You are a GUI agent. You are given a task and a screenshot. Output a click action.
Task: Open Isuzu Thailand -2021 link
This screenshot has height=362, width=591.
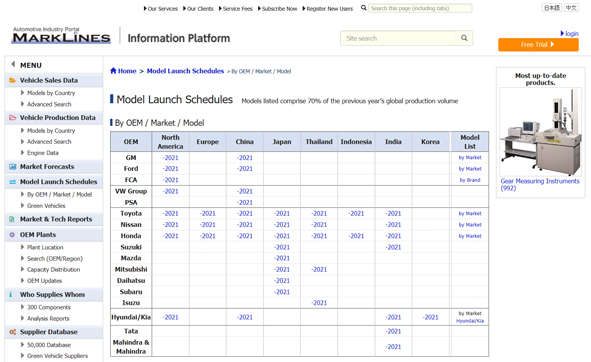point(319,303)
